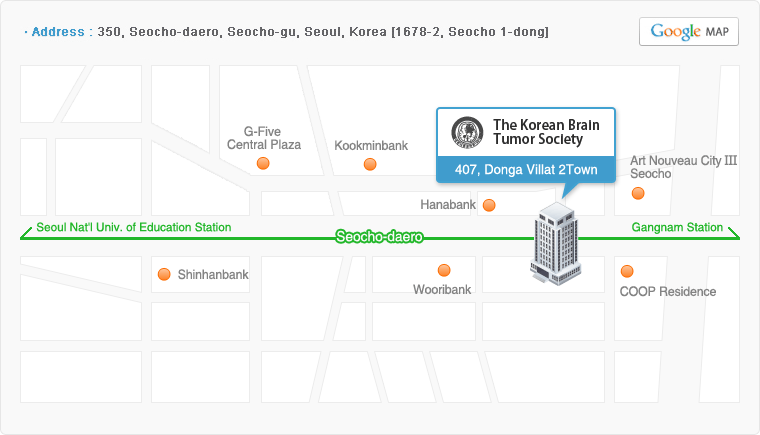Click the 'Gangnam Station' label
760x435 pixels.
[x=677, y=227]
